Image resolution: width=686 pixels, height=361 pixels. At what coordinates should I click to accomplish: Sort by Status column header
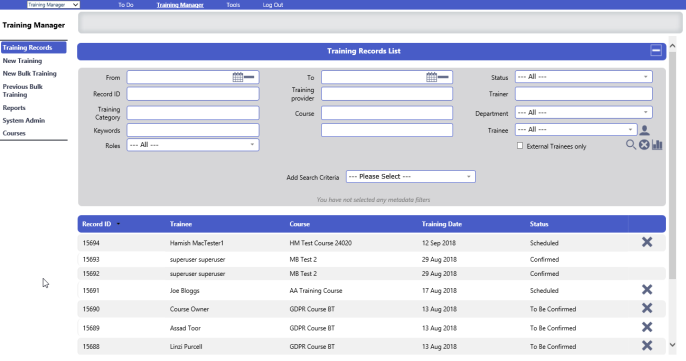coord(539,224)
